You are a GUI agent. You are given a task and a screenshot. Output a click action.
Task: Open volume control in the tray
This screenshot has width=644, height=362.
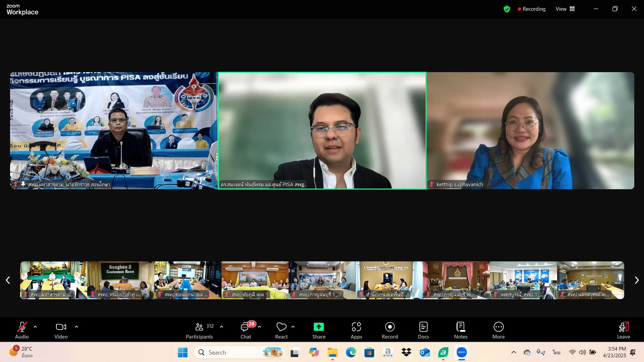583,352
